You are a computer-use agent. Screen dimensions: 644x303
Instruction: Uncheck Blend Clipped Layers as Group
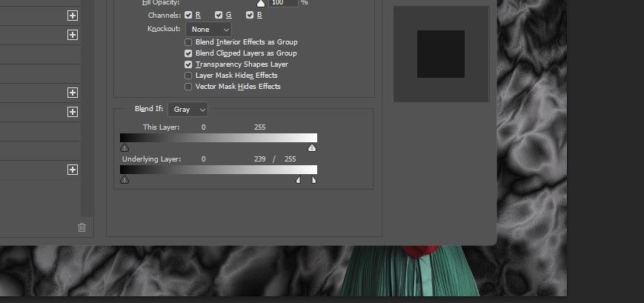coord(188,53)
